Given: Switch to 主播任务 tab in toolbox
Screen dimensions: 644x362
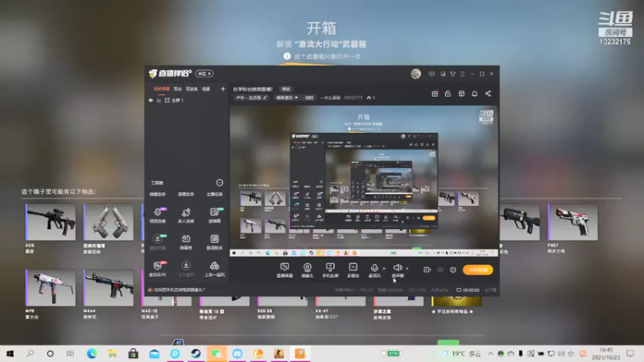Looking at the screenshot, I should tap(214, 194).
